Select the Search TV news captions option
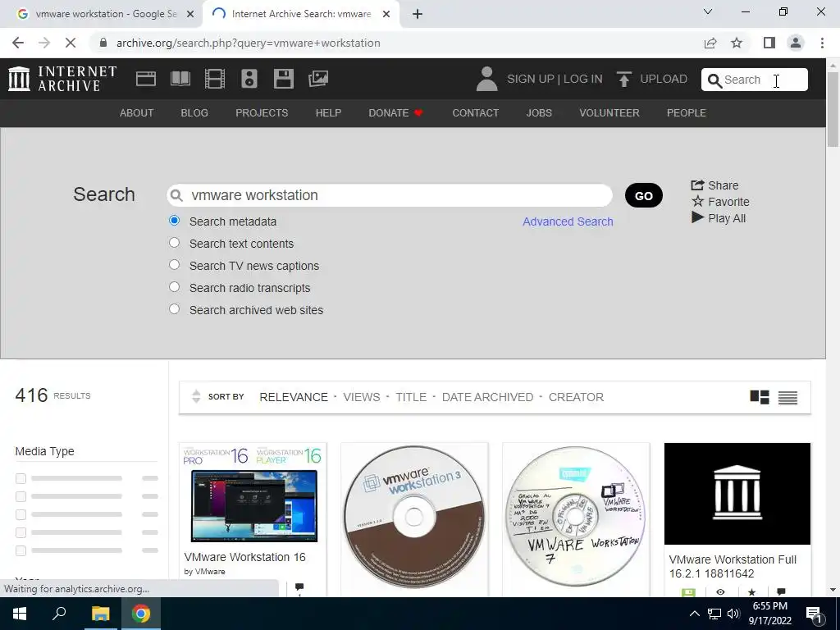The width and height of the screenshot is (840, 630). pyautogui.click(x=174, y=265)
